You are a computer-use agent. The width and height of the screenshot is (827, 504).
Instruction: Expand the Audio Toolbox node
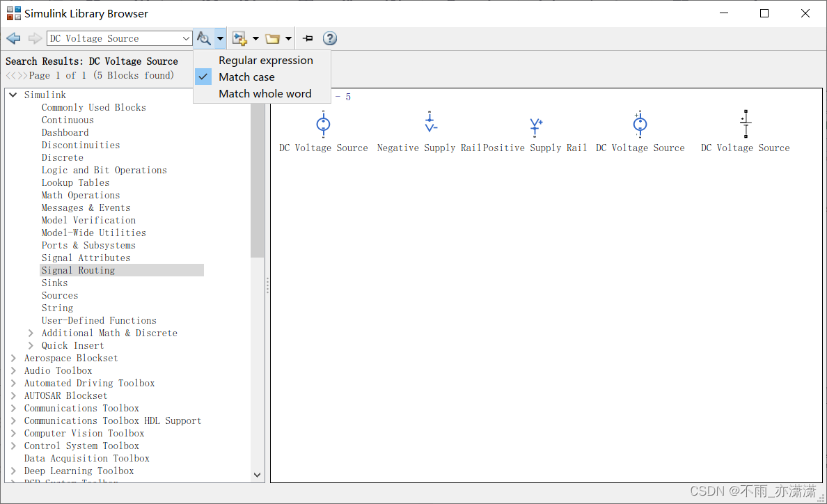(13, 370)
